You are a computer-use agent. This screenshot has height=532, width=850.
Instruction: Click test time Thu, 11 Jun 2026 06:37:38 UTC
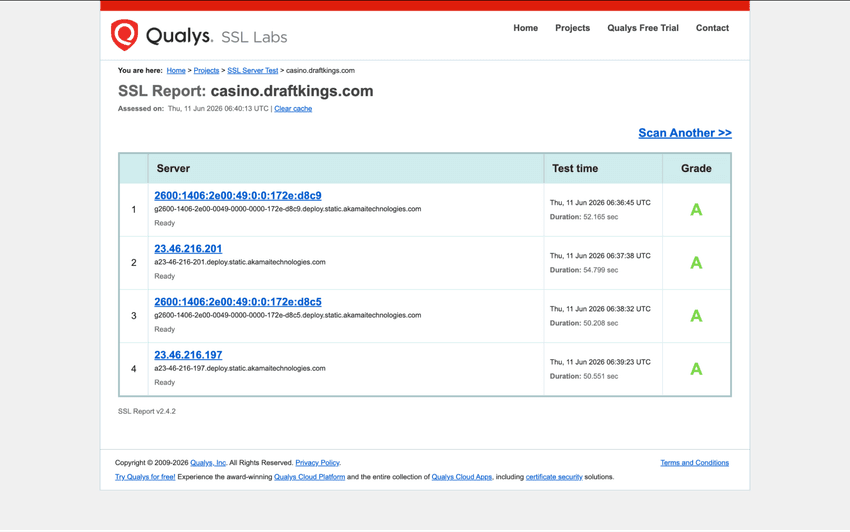pos(600,256)
